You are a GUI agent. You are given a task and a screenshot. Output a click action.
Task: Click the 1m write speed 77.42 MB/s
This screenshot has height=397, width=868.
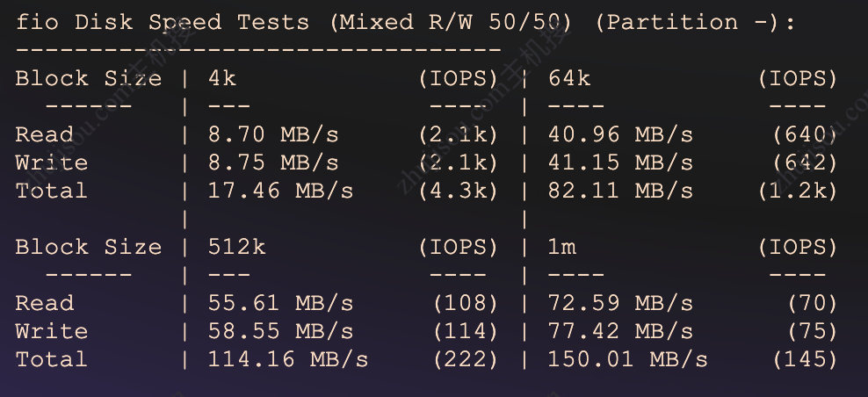(x=620, y=331)
